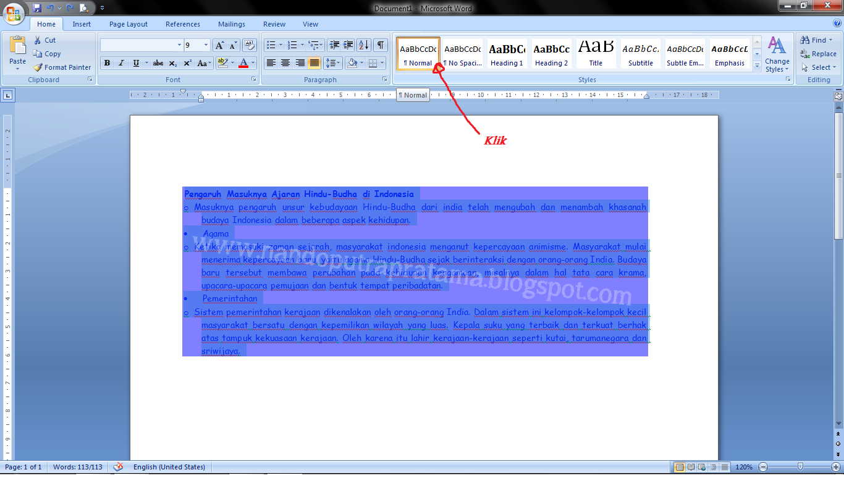The width and height of the screenshot is (844, 504).
Task: Click the 120% zoom level
Action: [744, 467]
